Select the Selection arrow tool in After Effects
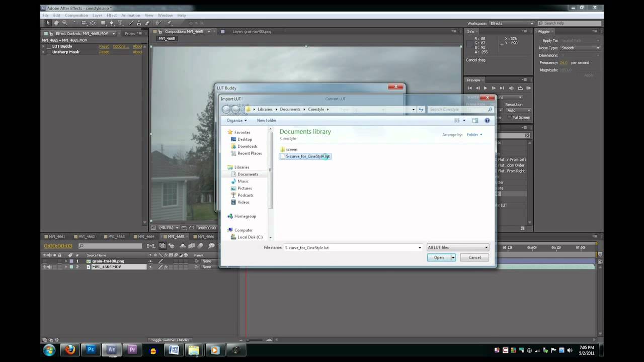This screenshot has height=362, width=644. pyautogui.click(x=48, y=23)
